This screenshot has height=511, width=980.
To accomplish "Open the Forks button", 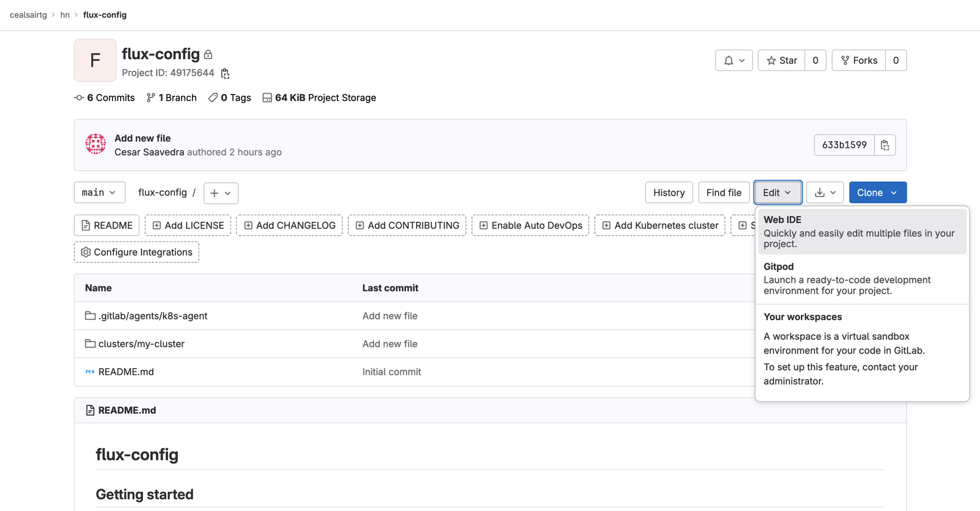I will coord(859,60).
